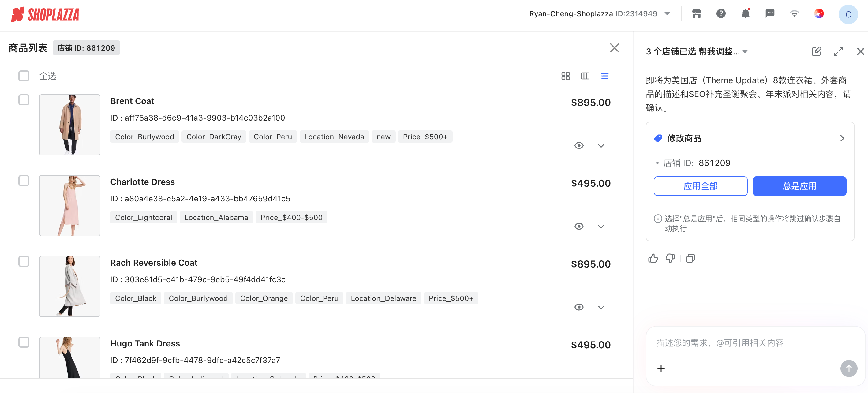Viewport: 868px width, 393px height.
Task: Open the store account dropdown arrow
Action: (x=667, y=14)
